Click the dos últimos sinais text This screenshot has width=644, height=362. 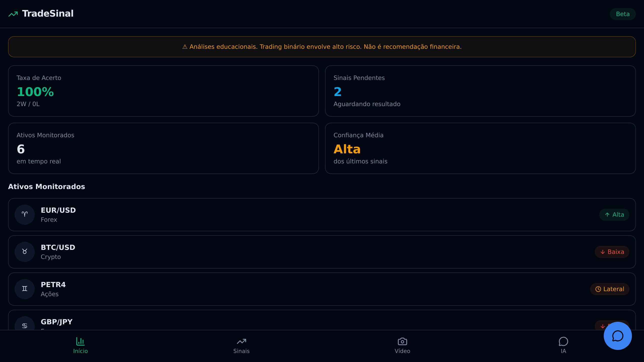pos(360,161)
